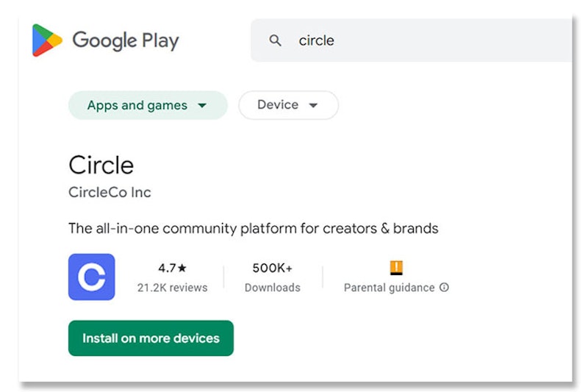Select the Apps and games filter chip
The image size is (588, 392).
point(148,105)
